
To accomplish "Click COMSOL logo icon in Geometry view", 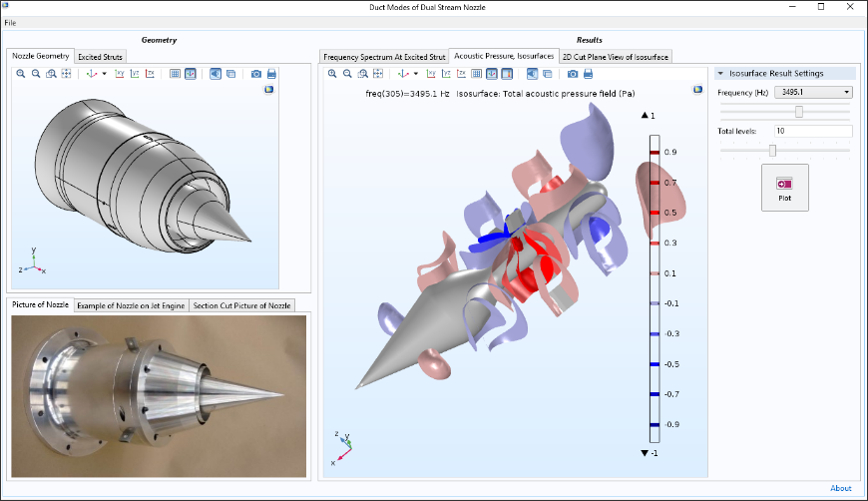I will pos(268,89).
